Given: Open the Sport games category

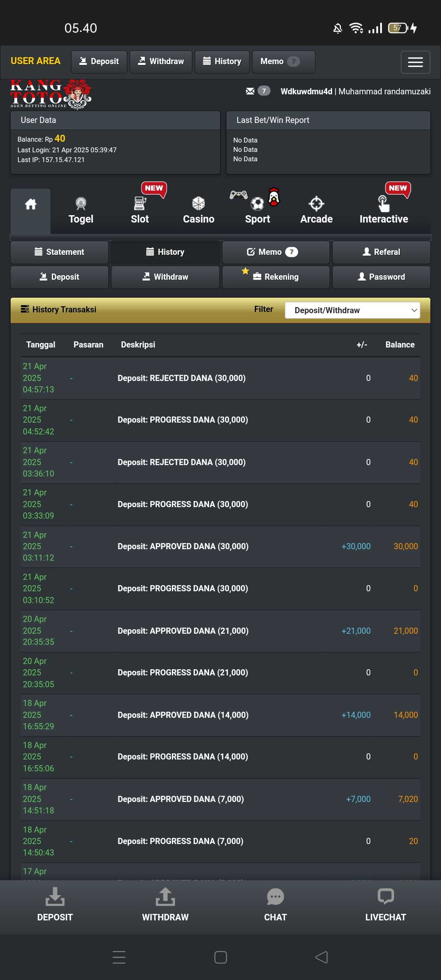Looking at the screenshot, I should pyautogui.click(x=257, y=211).
